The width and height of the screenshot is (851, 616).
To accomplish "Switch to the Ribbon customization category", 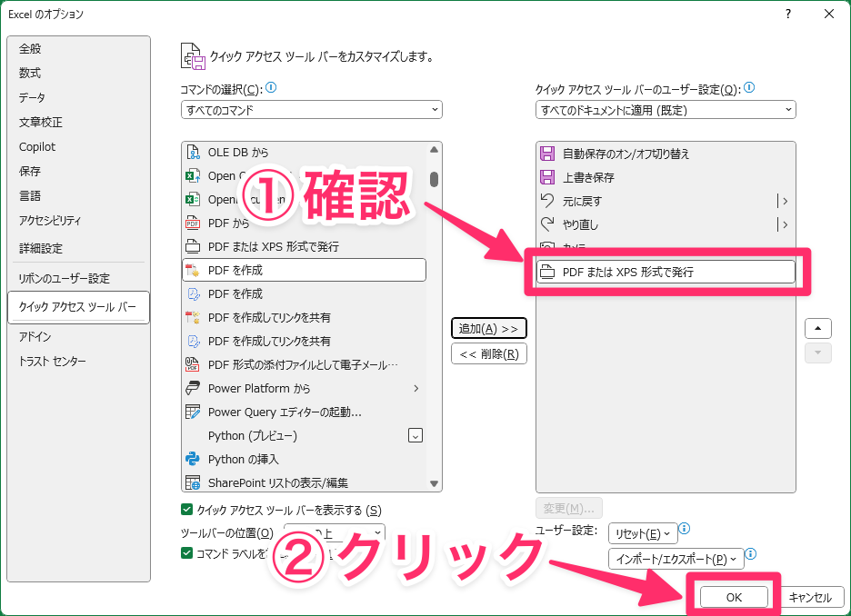I will click(65, 279).
